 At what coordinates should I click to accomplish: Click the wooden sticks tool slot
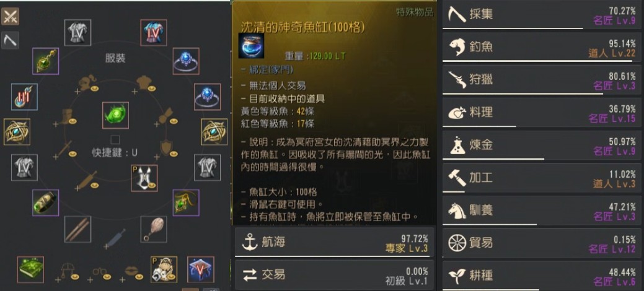point(77,229)
